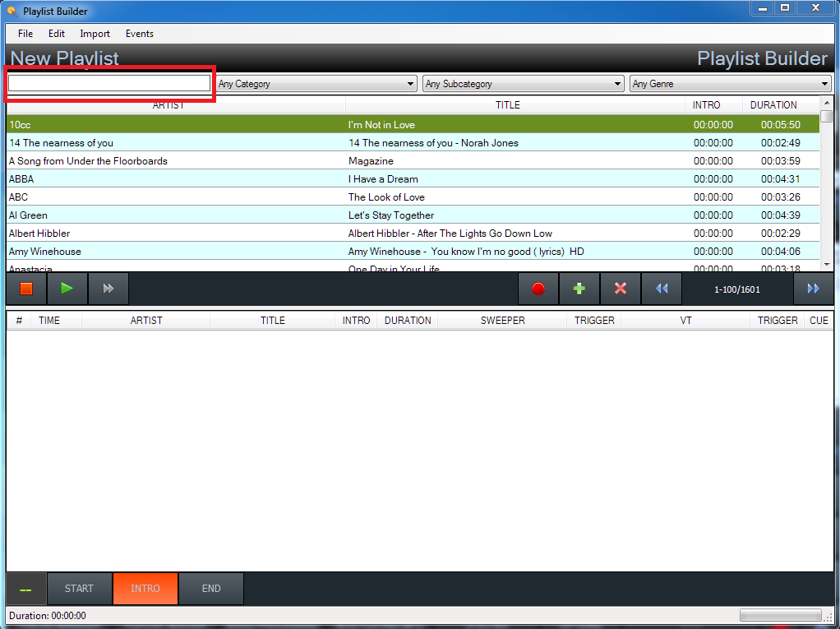Click the playlist '#' column header
The height and width of the screenshot is (629, 840).
(19, 321)
